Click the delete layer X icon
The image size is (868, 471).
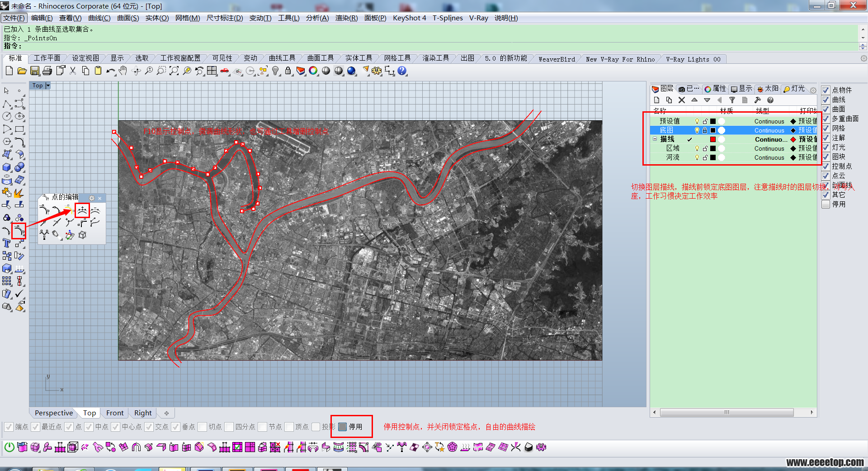pyautogui.click(x=682, y=100)
